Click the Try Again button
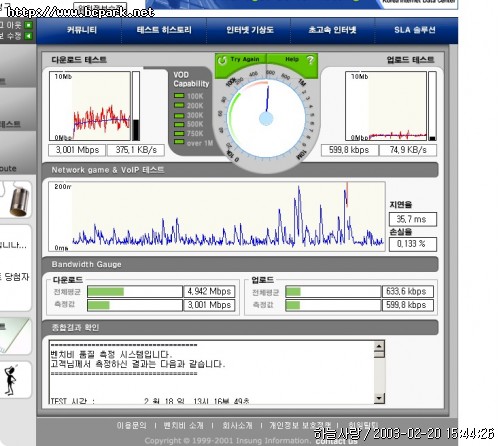500x446 pixels. [241, 60]
